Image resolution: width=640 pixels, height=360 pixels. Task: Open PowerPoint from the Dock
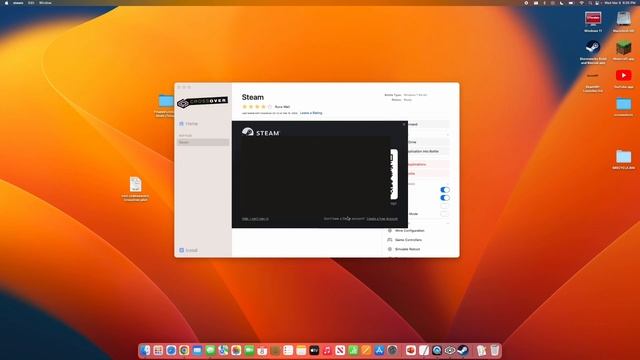click(x=411, y=350)
